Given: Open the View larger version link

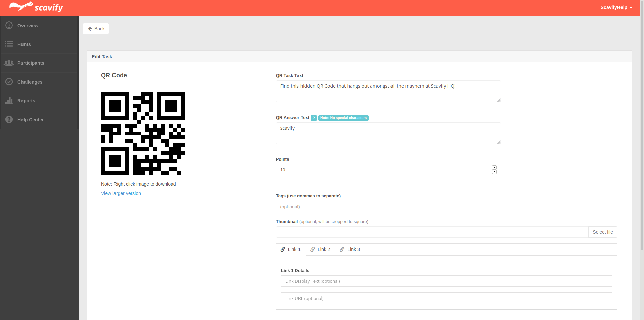Looking at the screenshot, I should [121, 193].
